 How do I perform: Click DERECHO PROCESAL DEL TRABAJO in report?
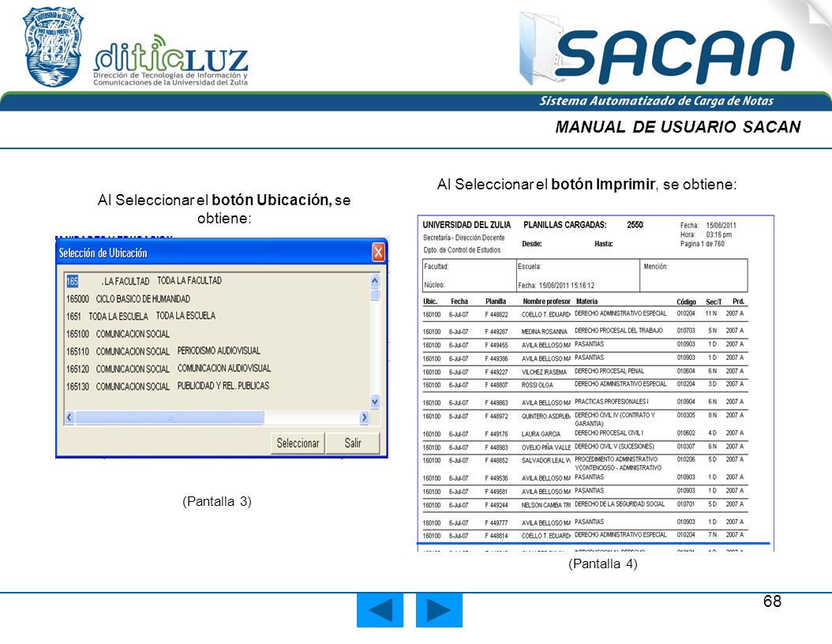[x=619, y=331]
